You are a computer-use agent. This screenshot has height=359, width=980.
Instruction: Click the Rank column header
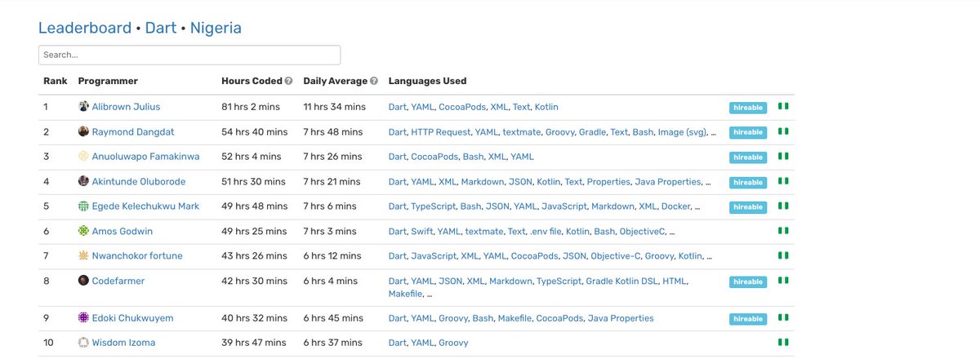click(x=55, y=81)
